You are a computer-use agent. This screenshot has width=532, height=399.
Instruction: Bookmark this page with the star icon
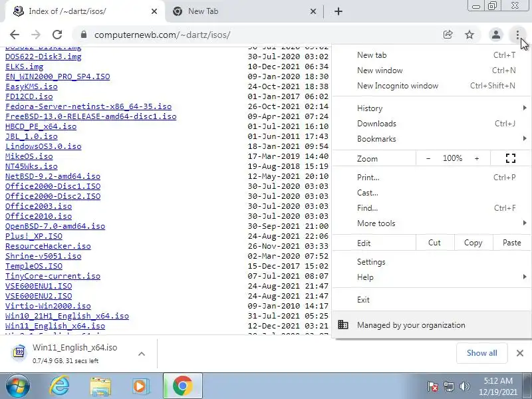[469, 35]
